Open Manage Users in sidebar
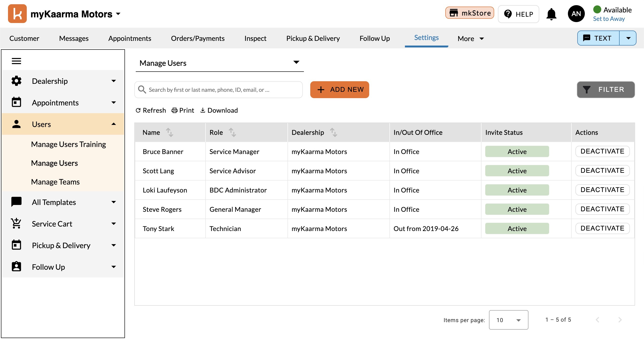Viewport: 644px width, 339px height. [x=54, y=163]
